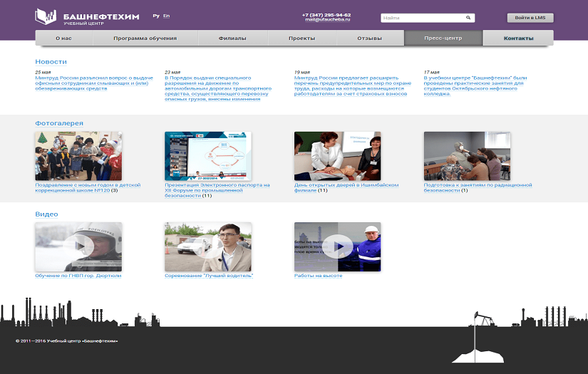Viewport: 588px width, 374px height.
Task: Click the Войти в LMS button
Action: (x=530, y=18)
